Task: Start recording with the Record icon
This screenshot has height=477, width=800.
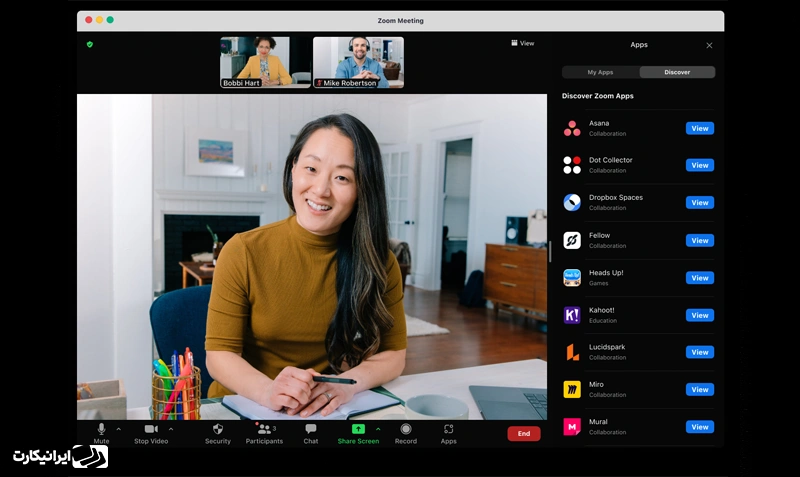Action: pos(406,429)
